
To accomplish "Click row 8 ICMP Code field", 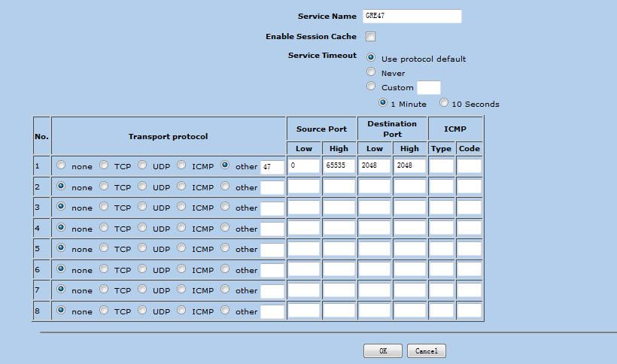I will tap(470, 311).
